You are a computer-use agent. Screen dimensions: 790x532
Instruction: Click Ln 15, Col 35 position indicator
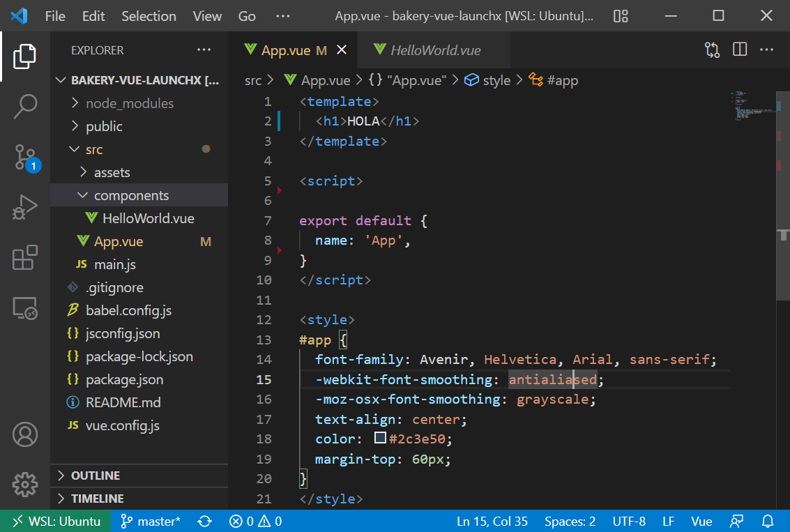(492, 522)
